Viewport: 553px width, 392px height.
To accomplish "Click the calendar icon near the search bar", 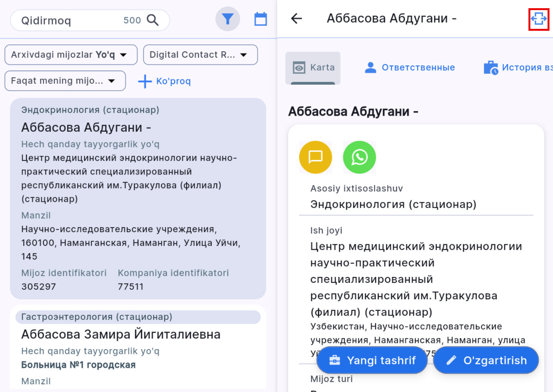I will click(x=261, y=18).
